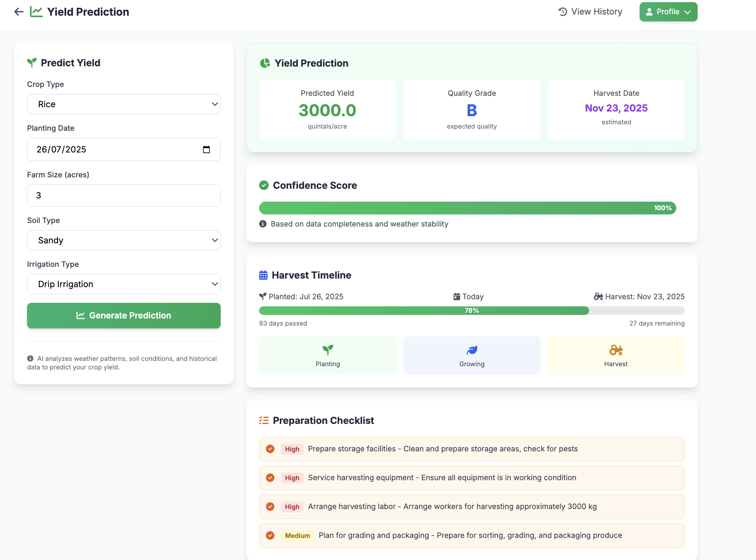756x560 pixels.
Task: Click the back arrow icon
Action: [x=19, y=12]
